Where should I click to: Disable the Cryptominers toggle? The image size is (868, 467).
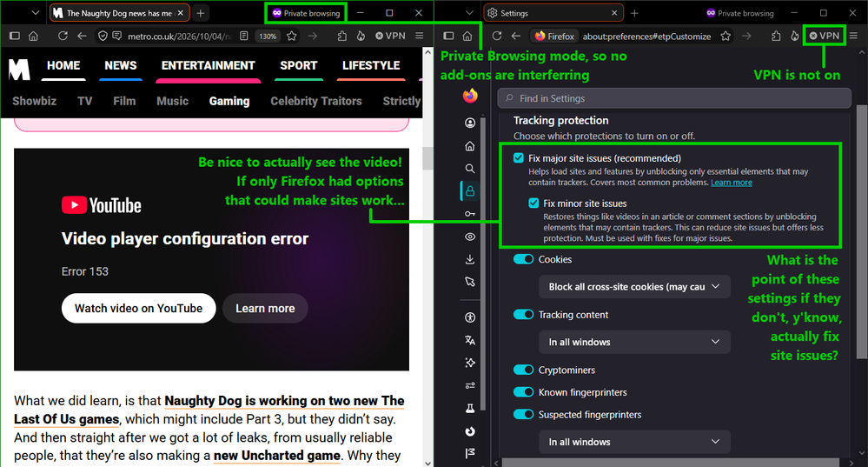pos(523,370)
